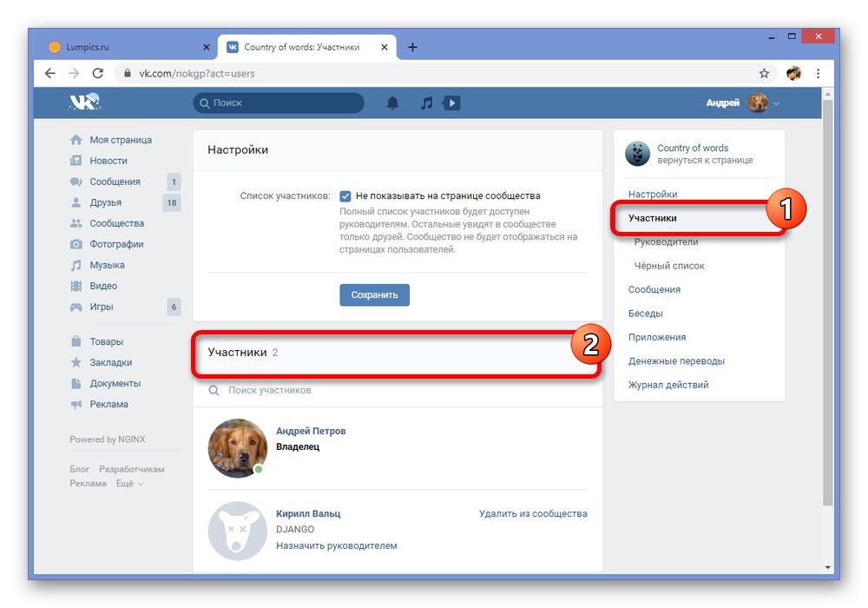Open Денежные переводы menu item
This screenshot has height=608, width=868.
click(x=676, y=361)
